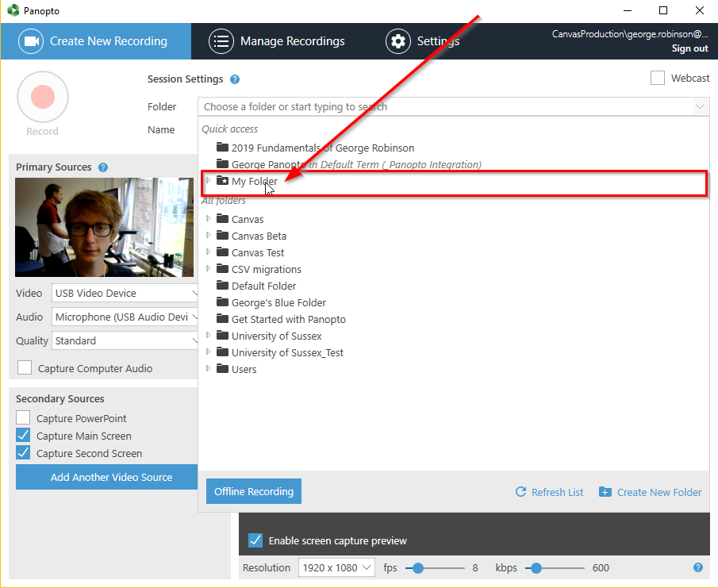Click the list icon for Manage Recordings
This screenshot has width=718, height=588.
pyautogui.click(x=221, y=41)
